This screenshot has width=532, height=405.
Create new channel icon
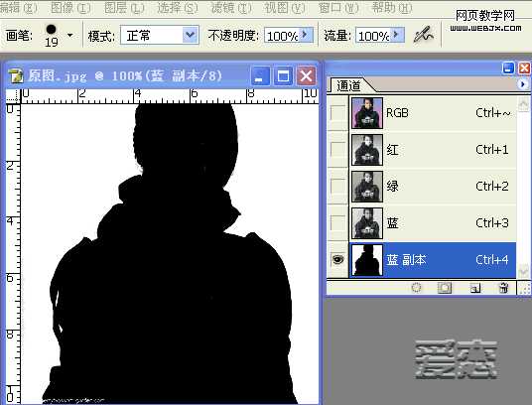[475, 288]
